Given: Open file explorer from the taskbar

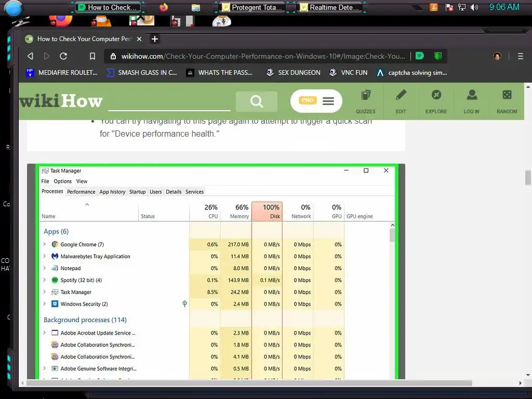Looking at the screenshot, I should pyautogui.click(x=196, y=7).
